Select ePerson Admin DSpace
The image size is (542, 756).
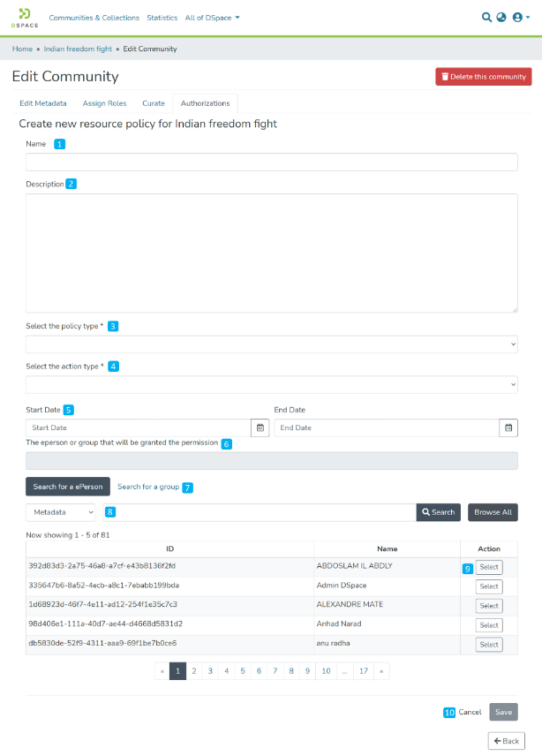click(x=488, y=586)
